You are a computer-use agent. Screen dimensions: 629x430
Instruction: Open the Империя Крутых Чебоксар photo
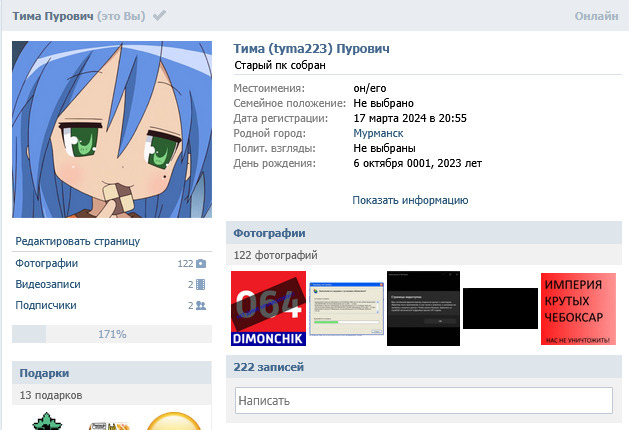point(578,309)
